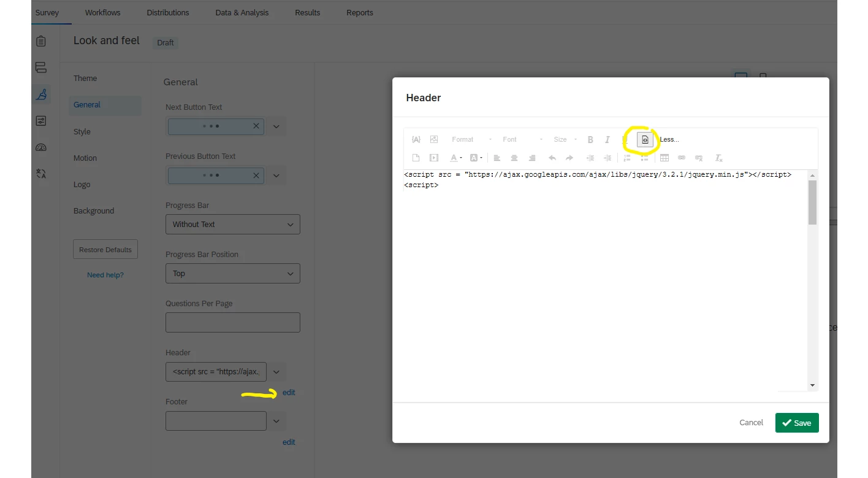Switch to the Workflows tab
868x478 pixels.
[x=103, y=12]
